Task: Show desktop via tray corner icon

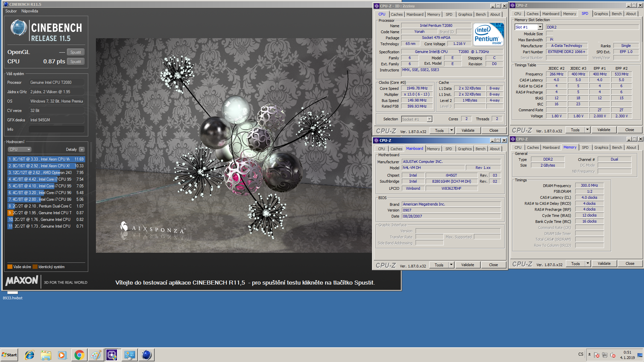Action: pos(640,355)
